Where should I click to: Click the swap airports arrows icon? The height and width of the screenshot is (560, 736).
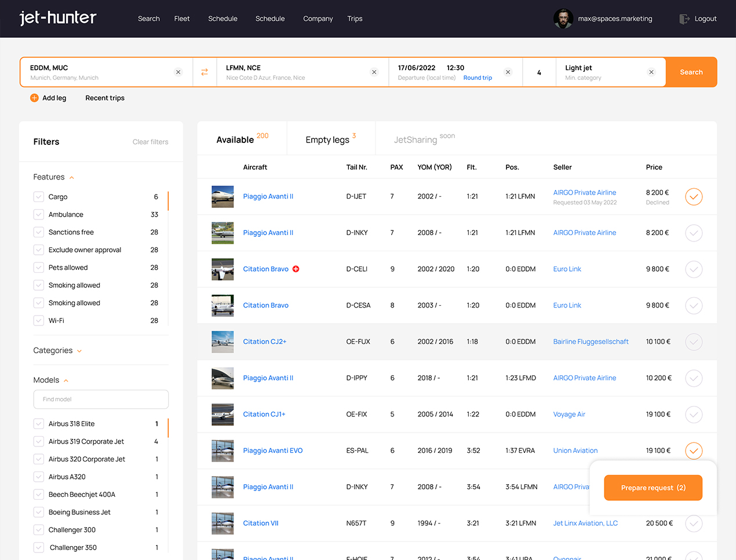[205, 72]
